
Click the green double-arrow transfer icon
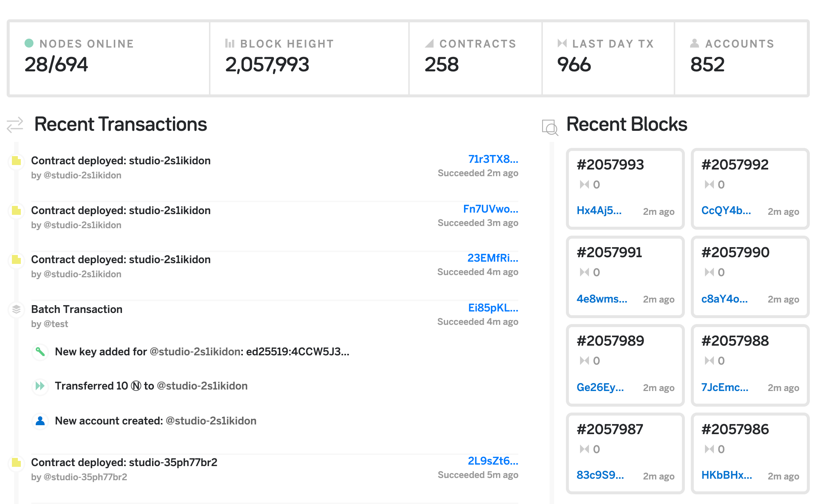(x=40, y=386)
